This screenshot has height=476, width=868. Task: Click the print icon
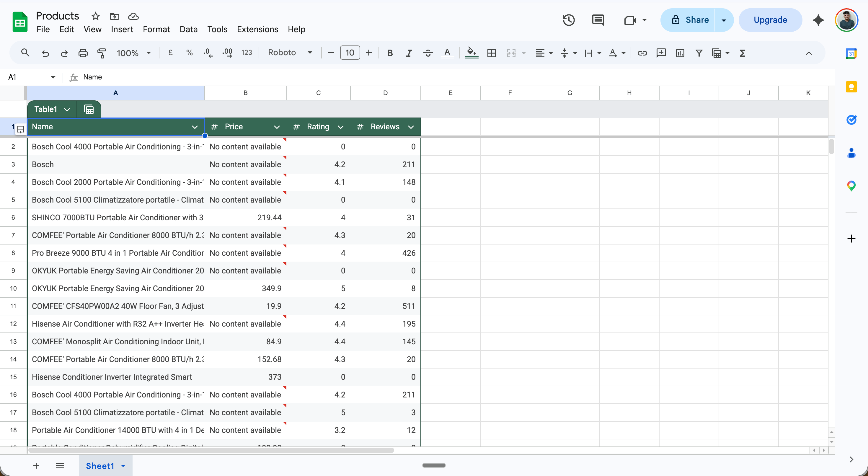(x=83, y=53)
